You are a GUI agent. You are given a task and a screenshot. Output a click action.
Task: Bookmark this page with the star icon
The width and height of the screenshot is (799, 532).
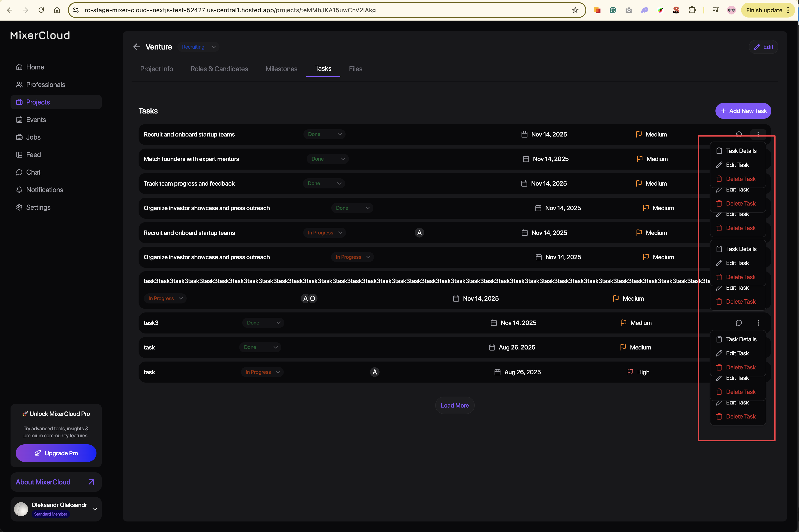tap(575, 10)
